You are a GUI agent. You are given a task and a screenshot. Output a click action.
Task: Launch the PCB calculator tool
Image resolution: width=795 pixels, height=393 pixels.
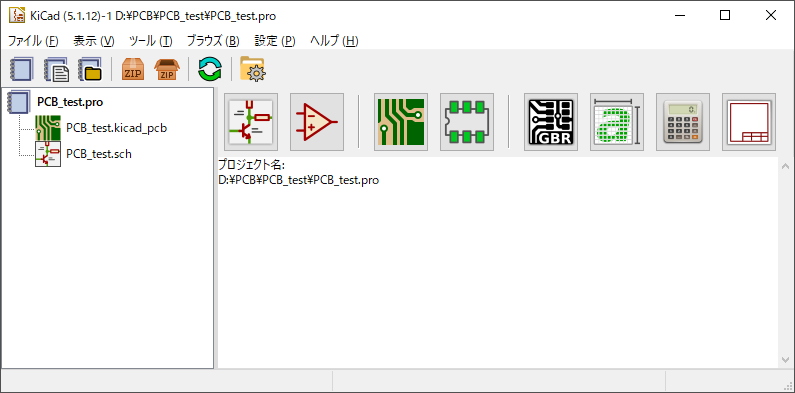point(683,122)
